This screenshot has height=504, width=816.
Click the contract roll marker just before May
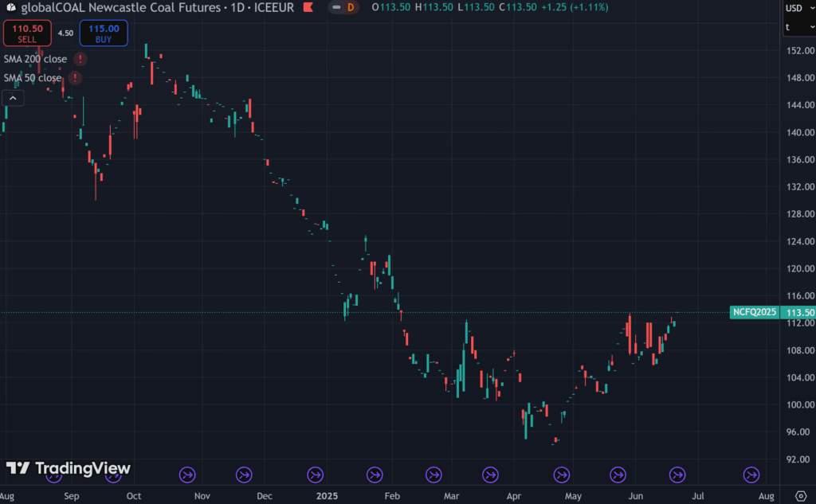(x=562, y=475)
